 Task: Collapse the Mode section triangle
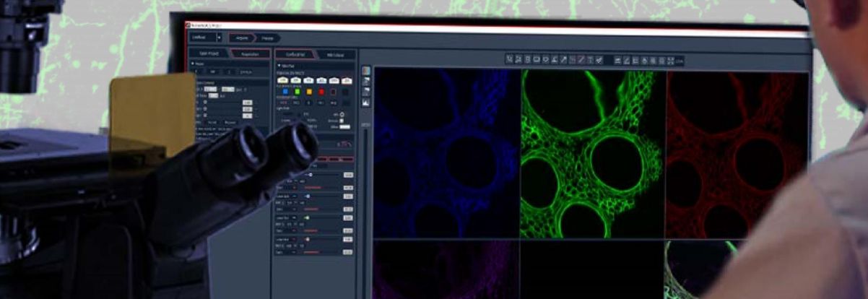click(x=193, y=64)
